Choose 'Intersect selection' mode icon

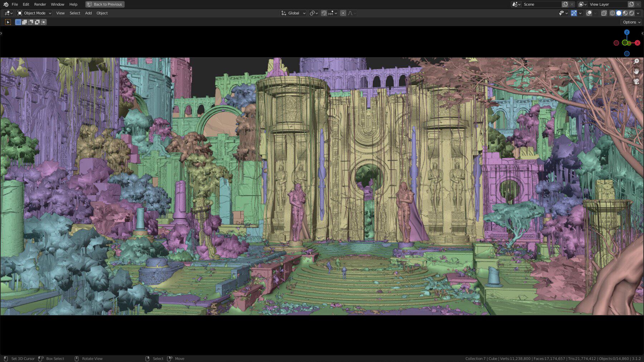[44, 22]
